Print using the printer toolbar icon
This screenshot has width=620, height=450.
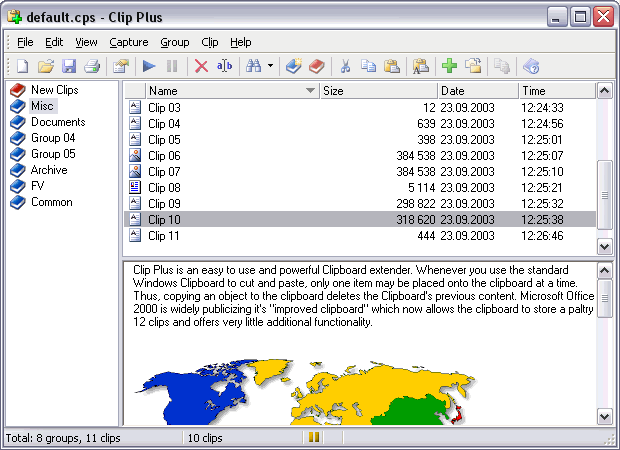point(92,66)
